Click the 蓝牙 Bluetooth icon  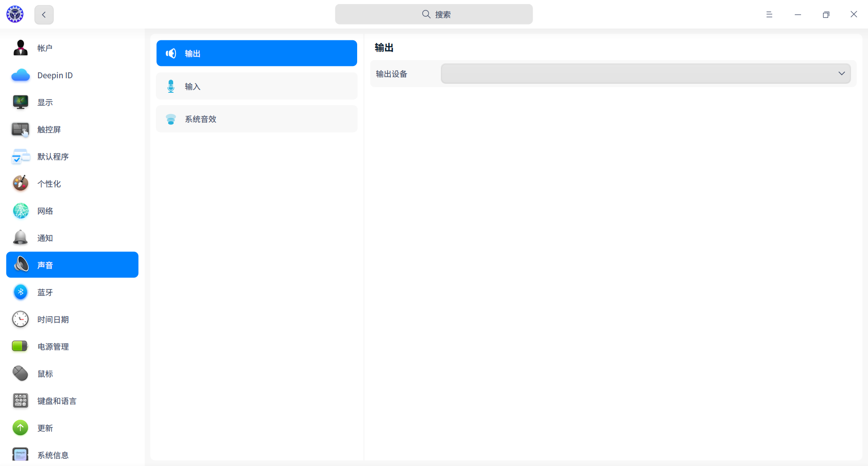pyautogui.click(x=20, y=292)
